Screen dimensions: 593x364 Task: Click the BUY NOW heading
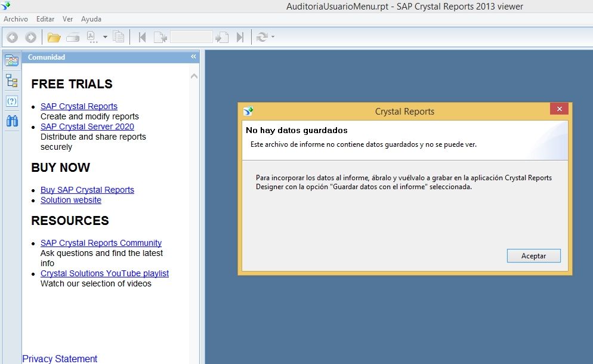coord(60,168)
